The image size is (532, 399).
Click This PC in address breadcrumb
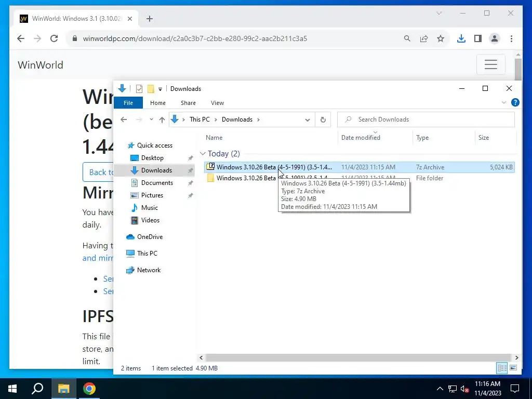pos(199,119)
